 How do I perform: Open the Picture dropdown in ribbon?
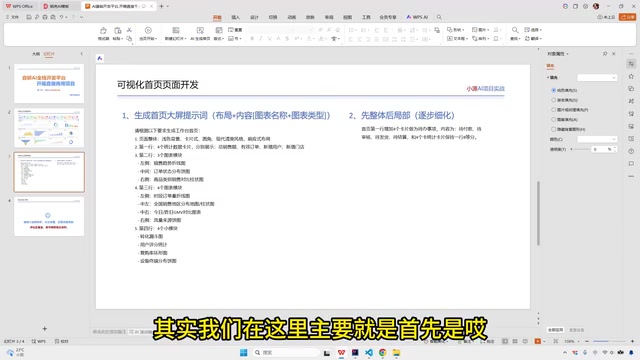tap(480, 30)
